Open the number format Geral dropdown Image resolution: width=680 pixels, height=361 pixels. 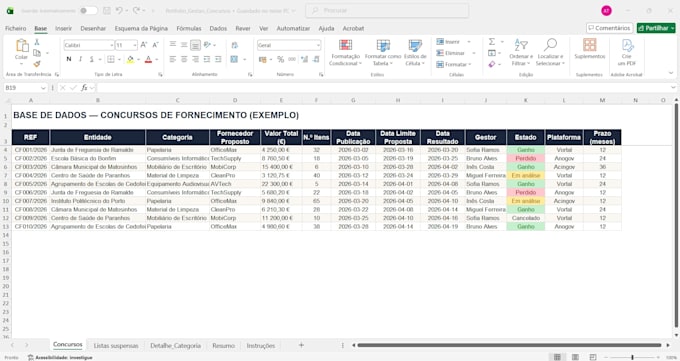click(x=318, y=45)
